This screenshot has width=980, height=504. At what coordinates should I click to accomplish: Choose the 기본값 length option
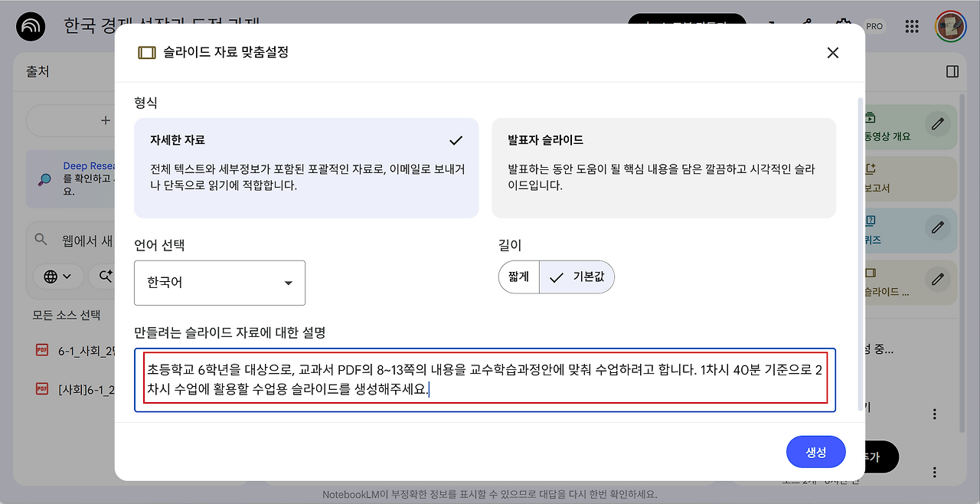(x=577, y=277)
